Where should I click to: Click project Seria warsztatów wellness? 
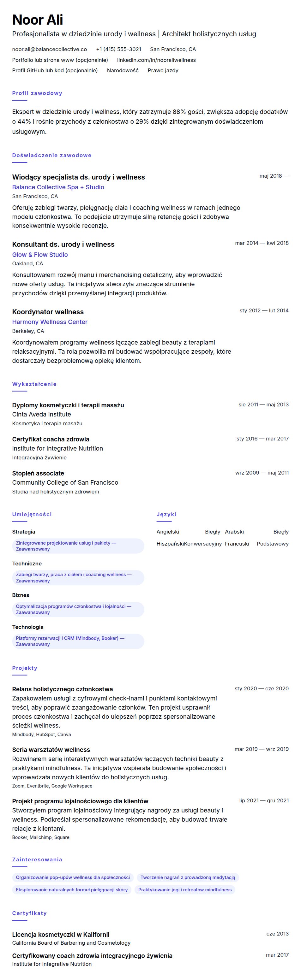tap(51, 750)
